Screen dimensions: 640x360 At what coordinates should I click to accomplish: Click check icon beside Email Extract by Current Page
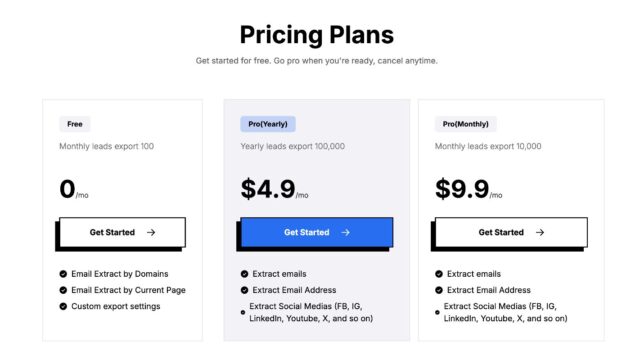point(63,290)
